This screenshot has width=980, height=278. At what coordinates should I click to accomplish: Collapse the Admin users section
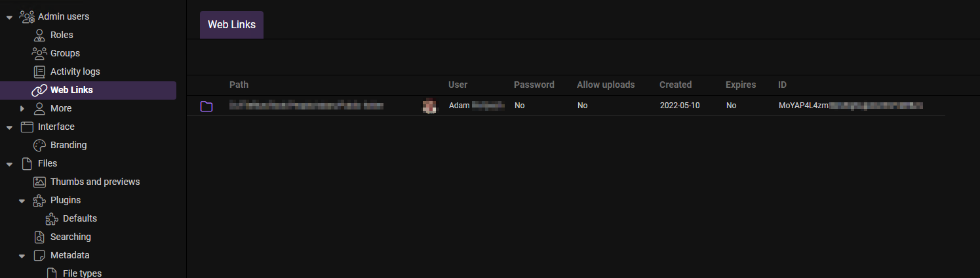coord(9,17)
